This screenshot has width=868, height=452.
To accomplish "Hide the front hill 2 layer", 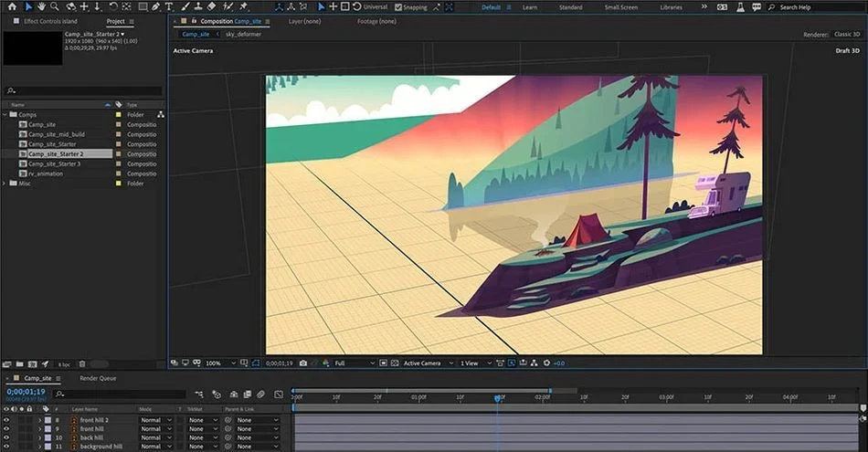I will pos(6,420).
